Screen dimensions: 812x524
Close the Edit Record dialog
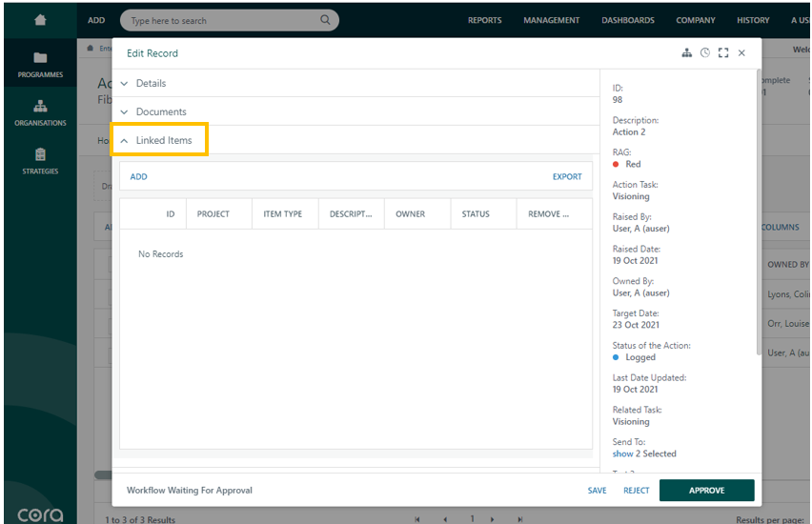click(x=741, y=52)
